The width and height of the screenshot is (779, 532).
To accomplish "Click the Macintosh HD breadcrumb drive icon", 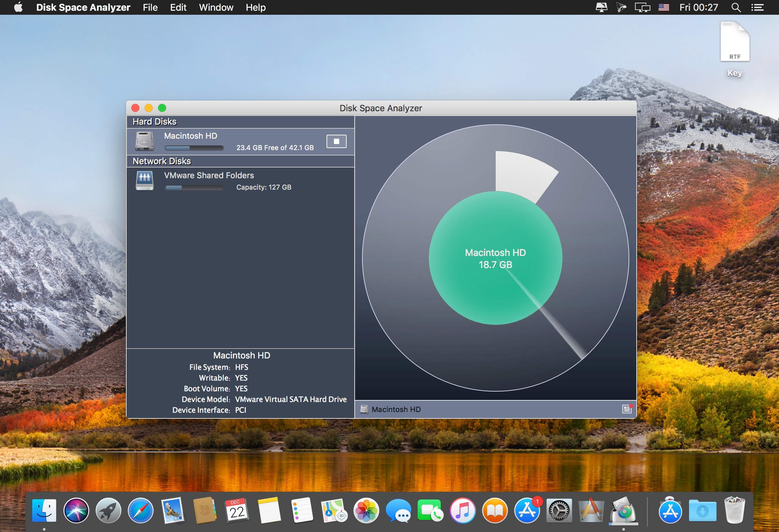I will [364, 409].
